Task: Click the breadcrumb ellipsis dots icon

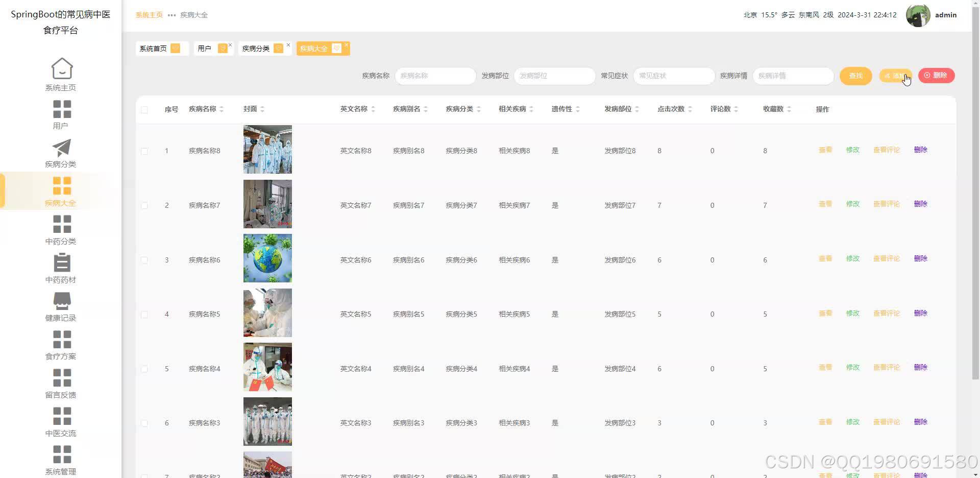Action: pos(171,15)
